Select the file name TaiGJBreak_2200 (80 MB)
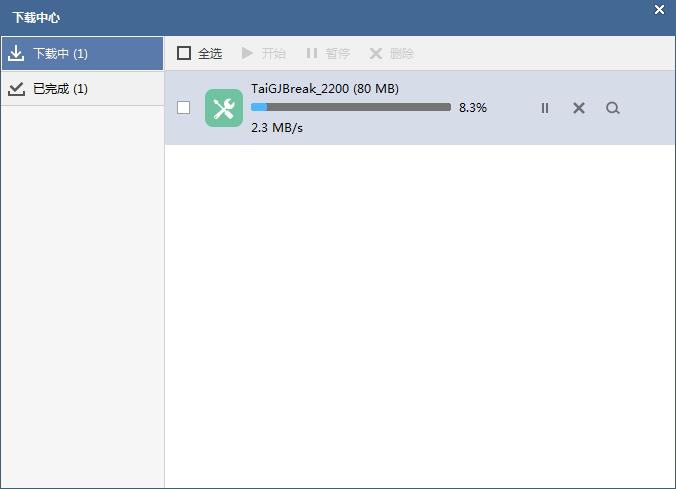The width and height of the screenshot is (676, 489). [325, 88]
